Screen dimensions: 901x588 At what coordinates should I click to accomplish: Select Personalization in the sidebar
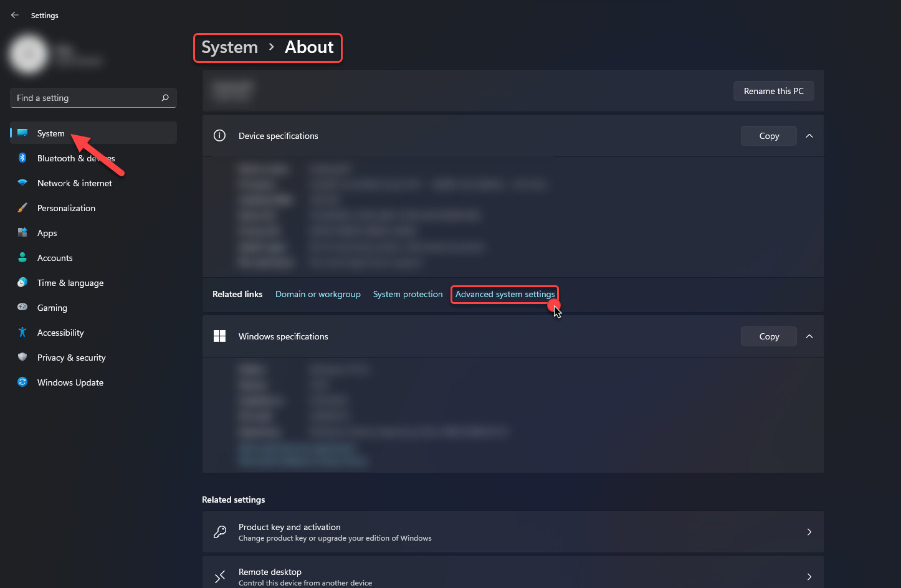coord(93,208)
